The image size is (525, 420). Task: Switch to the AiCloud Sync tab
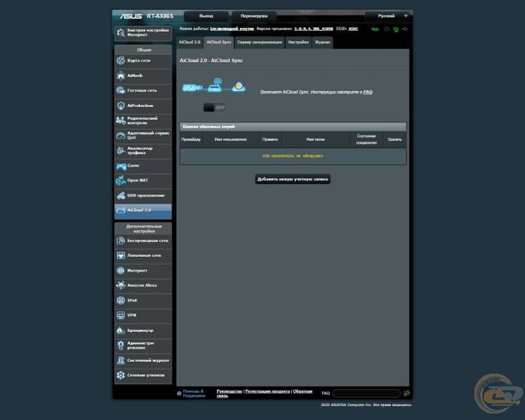coord(218,42)
